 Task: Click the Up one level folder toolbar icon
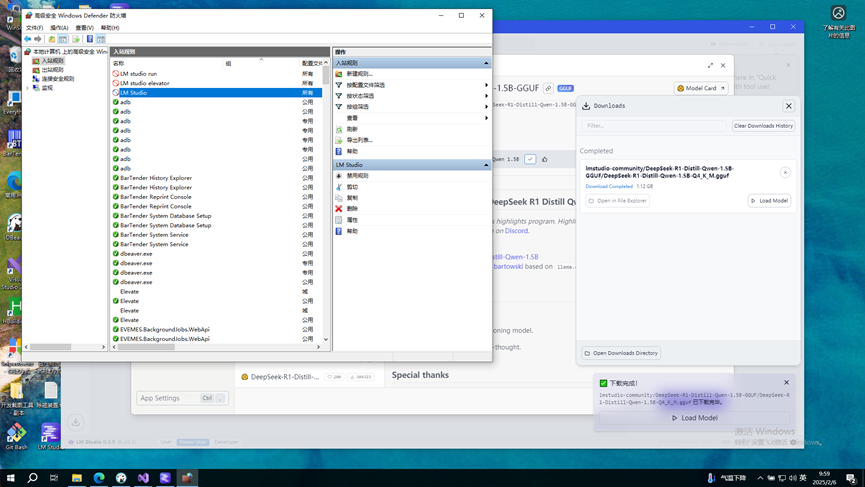click(51, 39)
